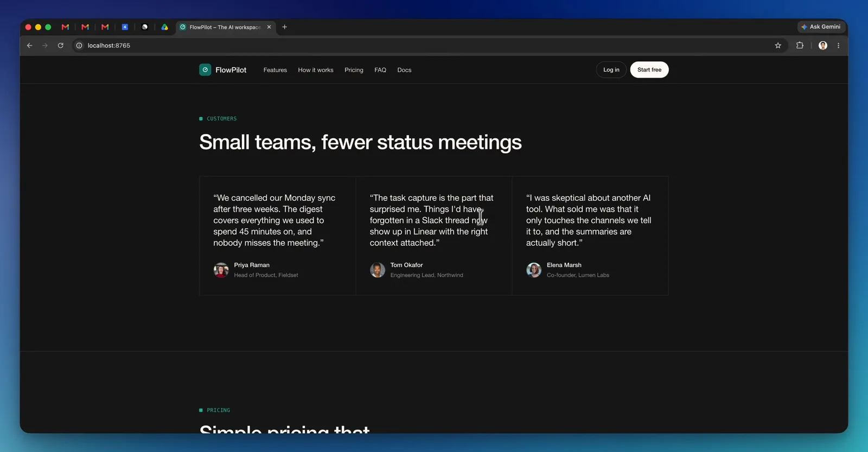868x452 pixels.
Task: Open the Pricing nav link
Action: 354,70
